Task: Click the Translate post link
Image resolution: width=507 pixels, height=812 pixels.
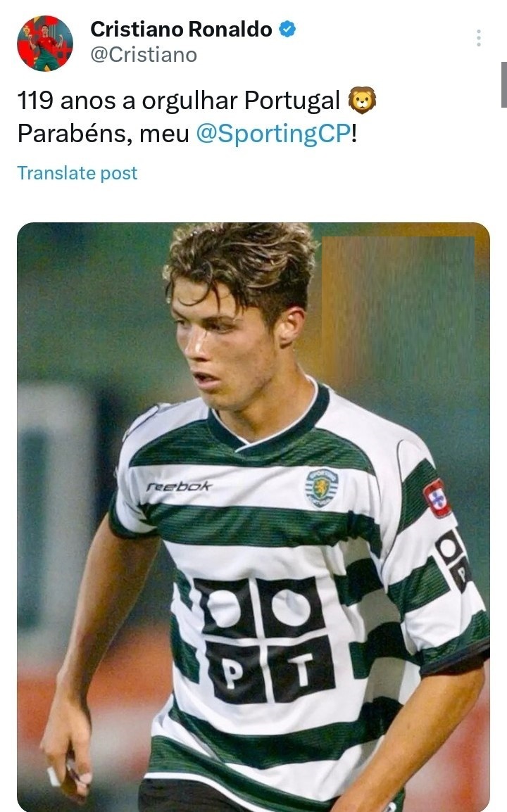Action: [77, 173]
